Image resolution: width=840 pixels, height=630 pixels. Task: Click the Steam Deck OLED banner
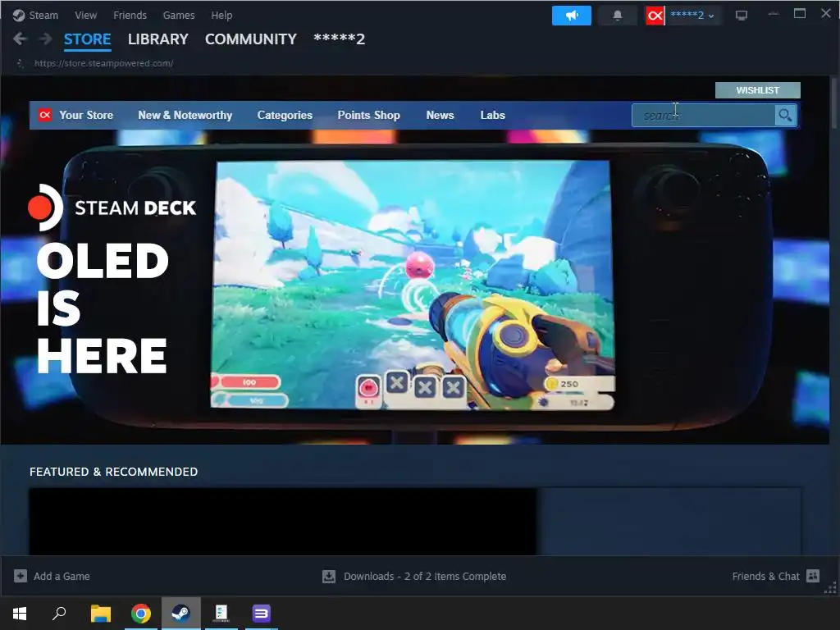coord(414,286)
